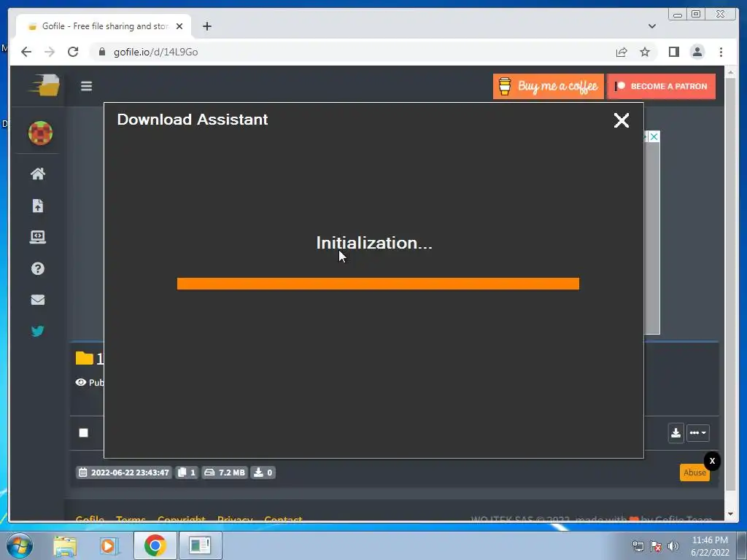
Task: Open a new browser tab
Action: (206, 26)
